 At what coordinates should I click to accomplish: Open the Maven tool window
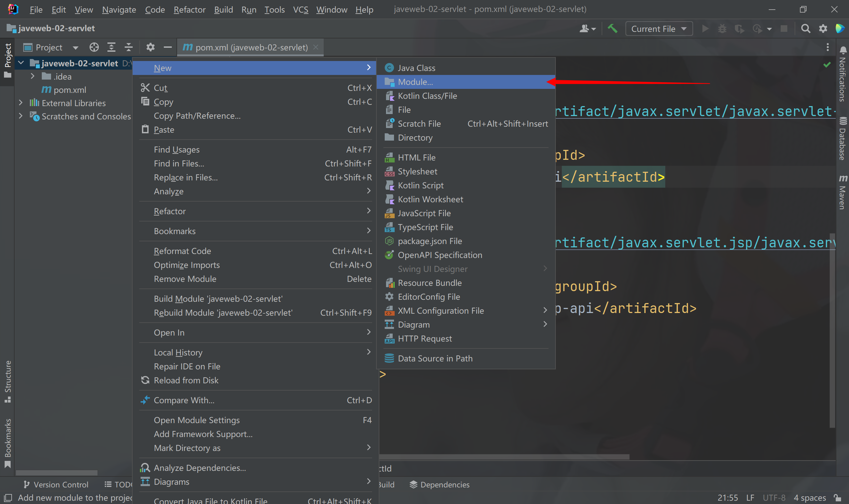[843, 192]
